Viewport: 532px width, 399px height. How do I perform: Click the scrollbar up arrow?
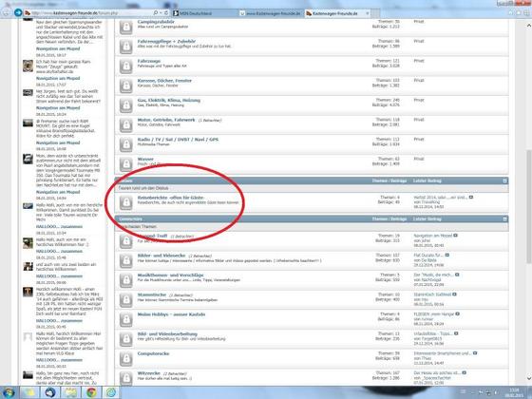[x=529, y=26]
